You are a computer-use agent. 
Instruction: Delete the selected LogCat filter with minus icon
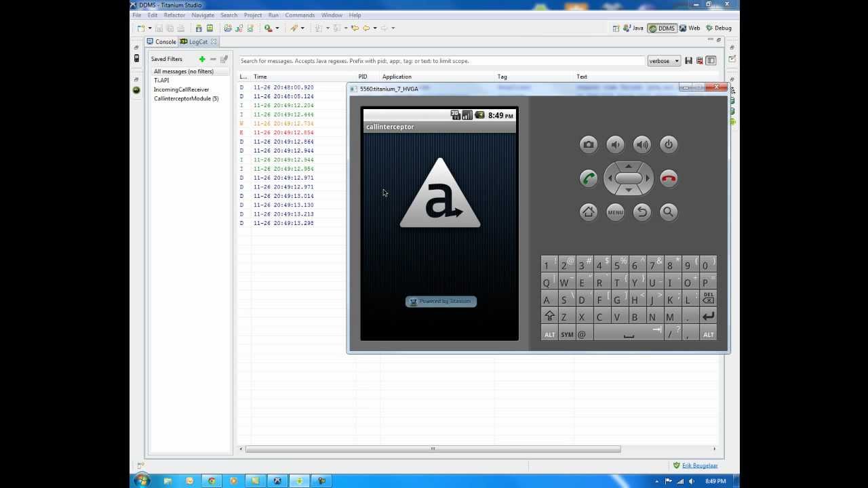(213, 59)
